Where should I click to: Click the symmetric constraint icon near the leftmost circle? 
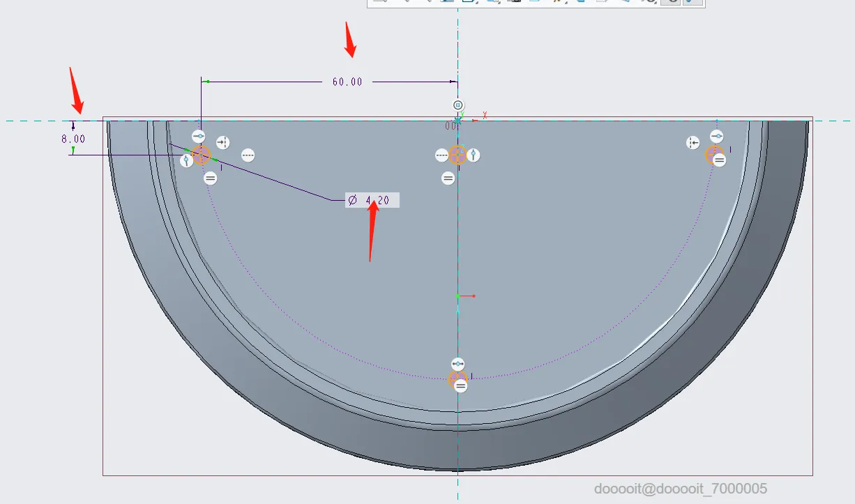[x=222, y=142]
